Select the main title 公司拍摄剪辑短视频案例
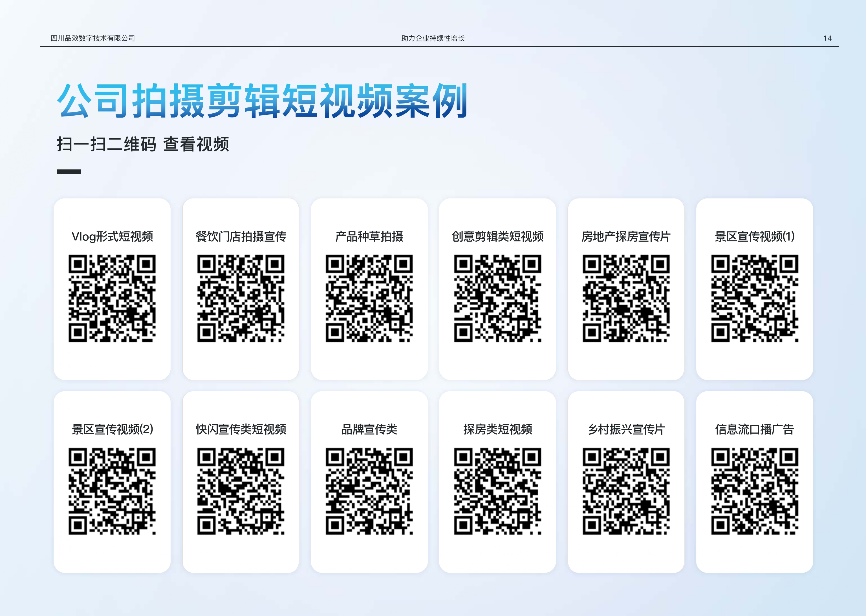The height and width of the screenshot is (616, 866). (262, 101)
